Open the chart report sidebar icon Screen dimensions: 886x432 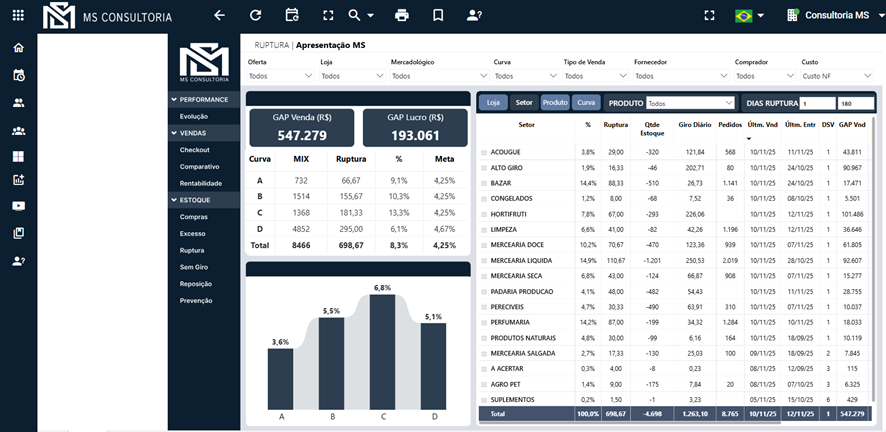pyautogui.click(x=18, y=180)
